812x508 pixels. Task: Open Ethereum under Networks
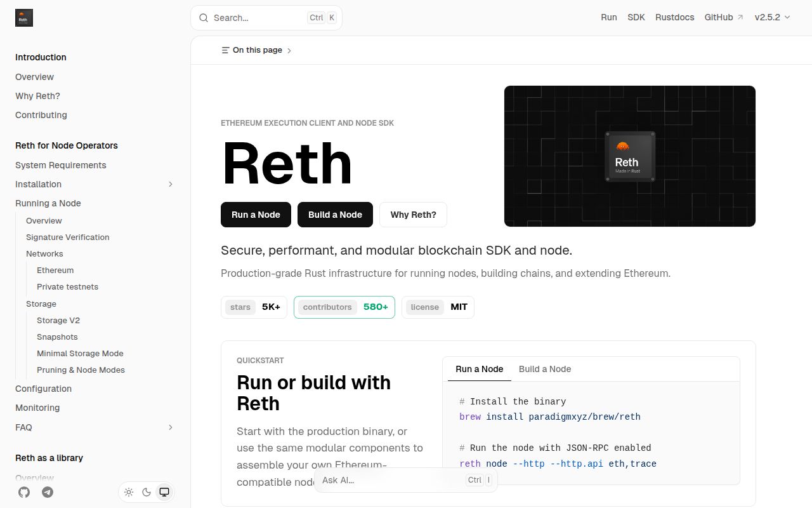[55, 271]
